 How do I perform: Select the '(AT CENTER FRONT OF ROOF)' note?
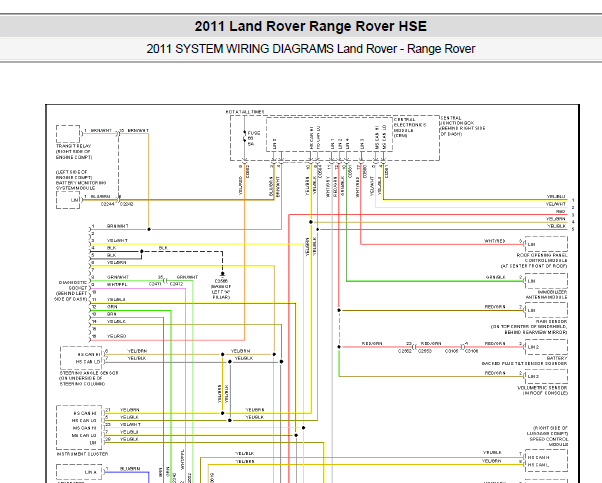point(534,266)
